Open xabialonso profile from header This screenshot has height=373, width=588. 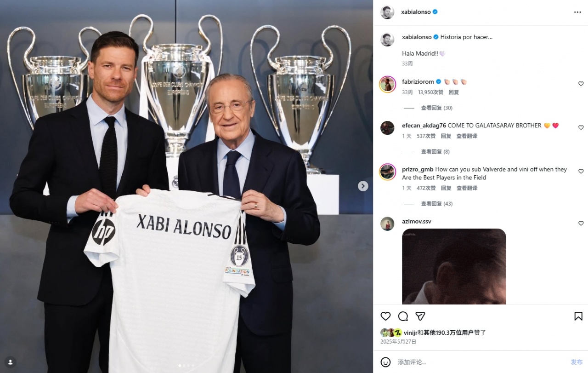point(417,12)
